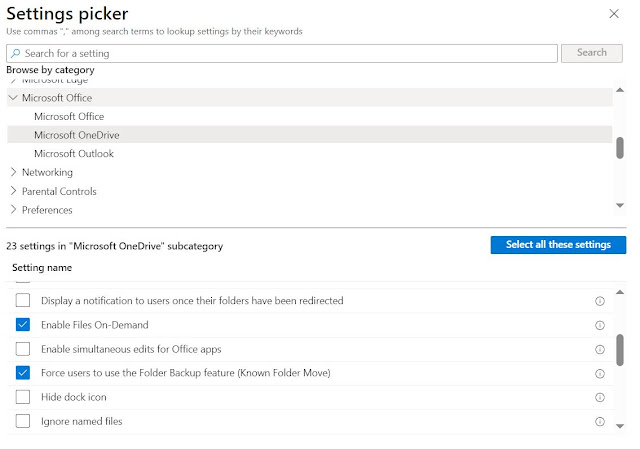Click the Setting name column header
Viewport: 640px width, 449px height.
[x=42, y=268]
